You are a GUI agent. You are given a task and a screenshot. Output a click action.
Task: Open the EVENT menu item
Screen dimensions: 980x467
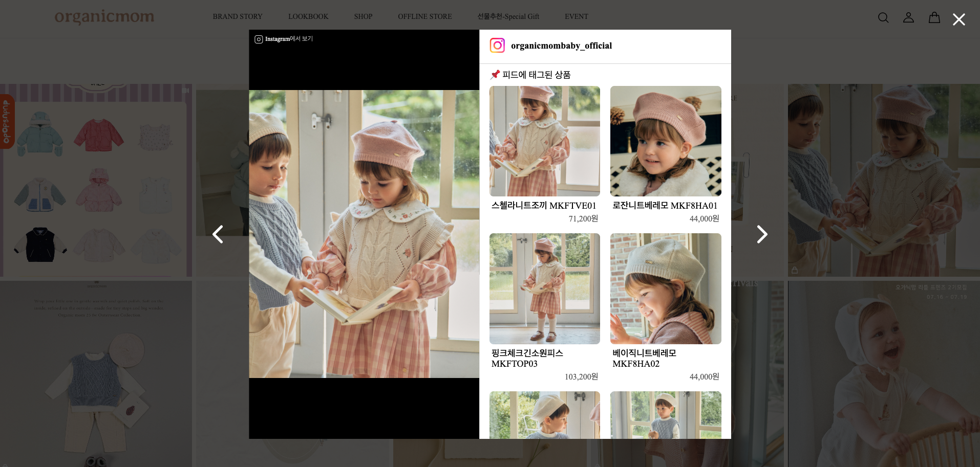coord(576,16)
